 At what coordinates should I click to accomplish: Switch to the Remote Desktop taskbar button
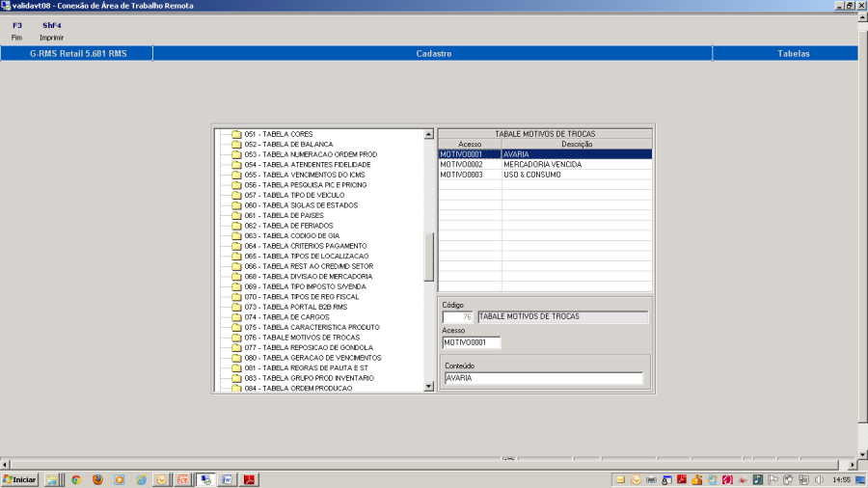click(x=205, y=479)
